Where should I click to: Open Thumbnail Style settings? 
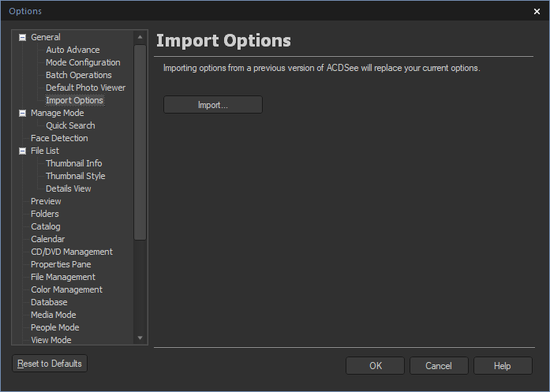coord(76,176)
